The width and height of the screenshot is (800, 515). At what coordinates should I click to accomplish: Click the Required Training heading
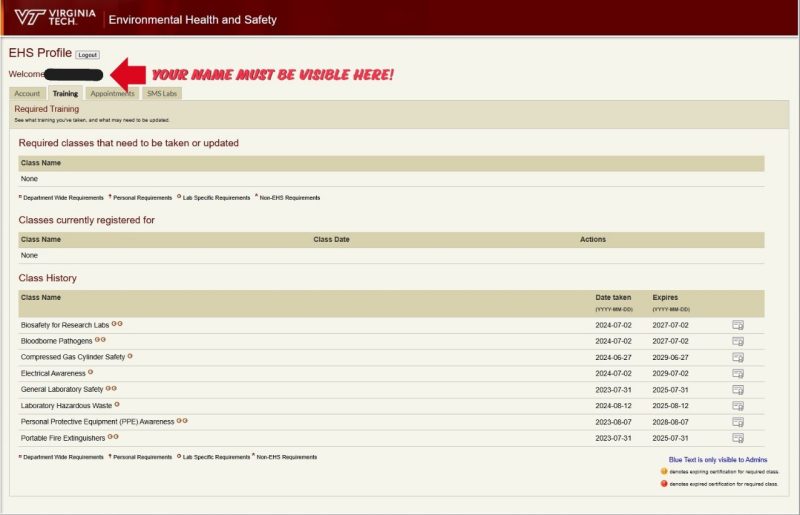pos(46,109)
